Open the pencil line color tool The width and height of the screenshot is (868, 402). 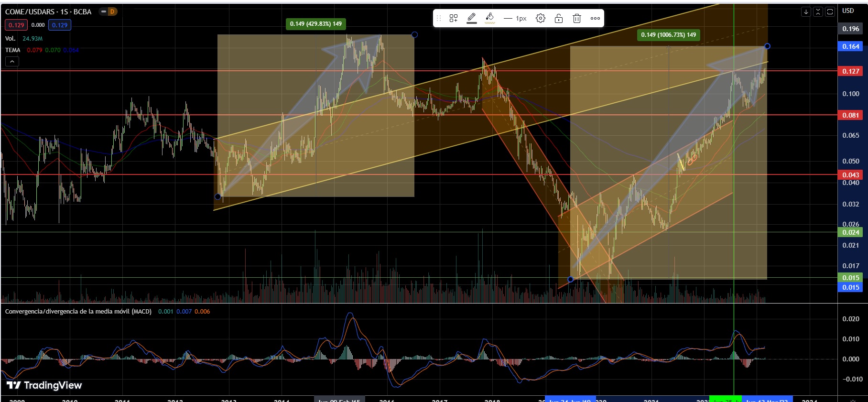coord(472,18)
